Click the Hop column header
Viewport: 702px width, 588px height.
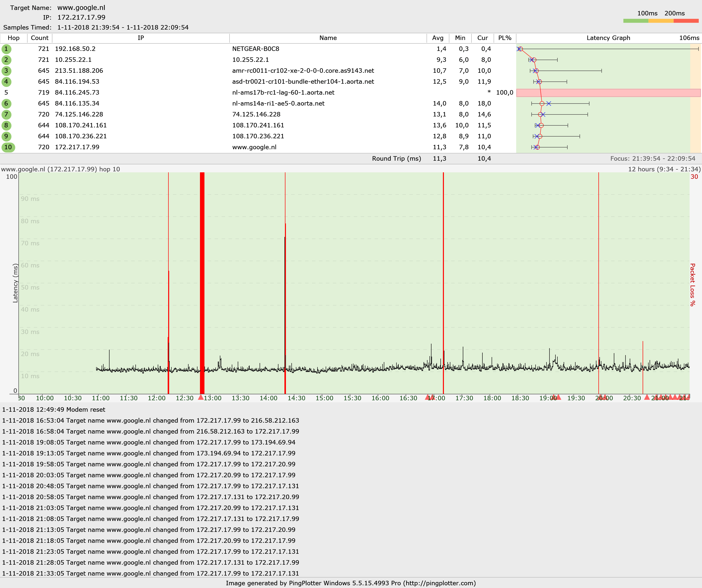[x=13, y=38]
